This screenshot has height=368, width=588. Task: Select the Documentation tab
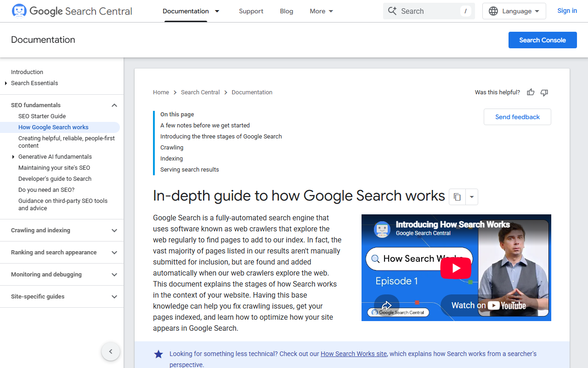tap(186, 11)
